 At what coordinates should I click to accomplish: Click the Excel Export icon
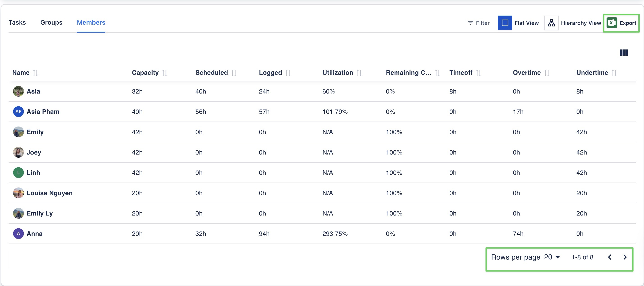point(612,23)
